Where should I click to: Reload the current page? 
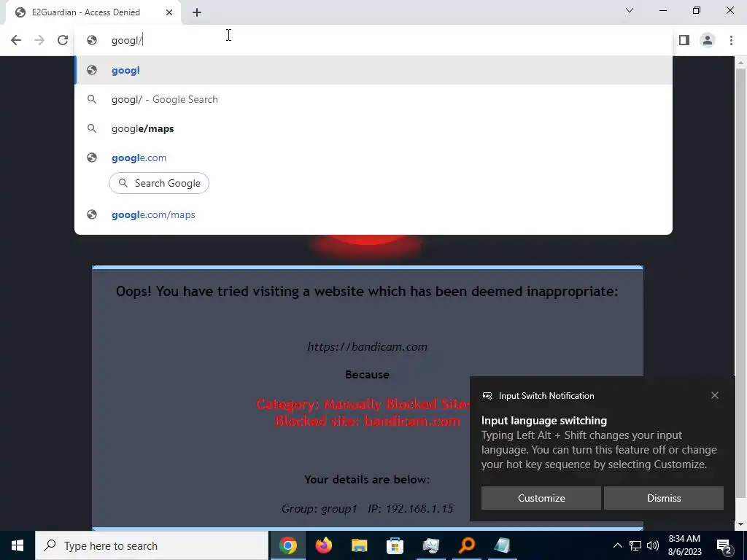[63, 40]
